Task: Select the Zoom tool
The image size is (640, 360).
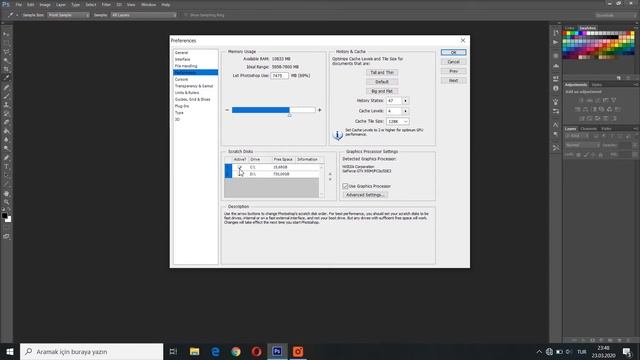Action: coord(7,202)
